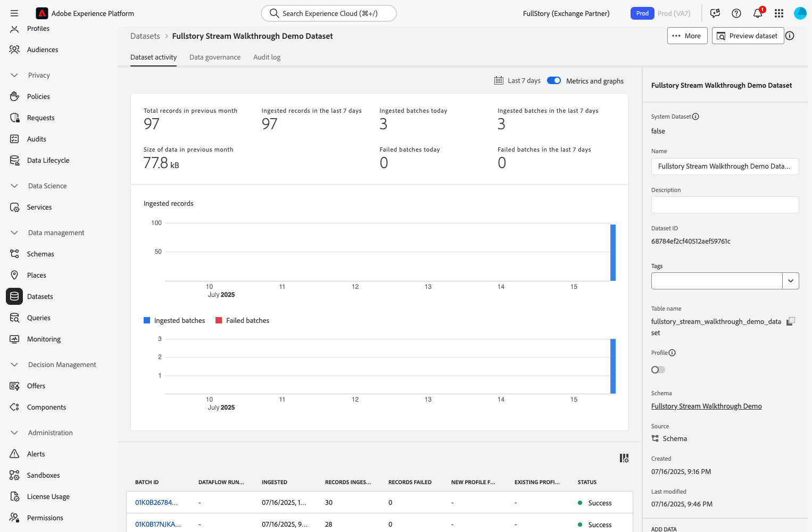Open the Tags dropdown arrow

tap(791, 281)
